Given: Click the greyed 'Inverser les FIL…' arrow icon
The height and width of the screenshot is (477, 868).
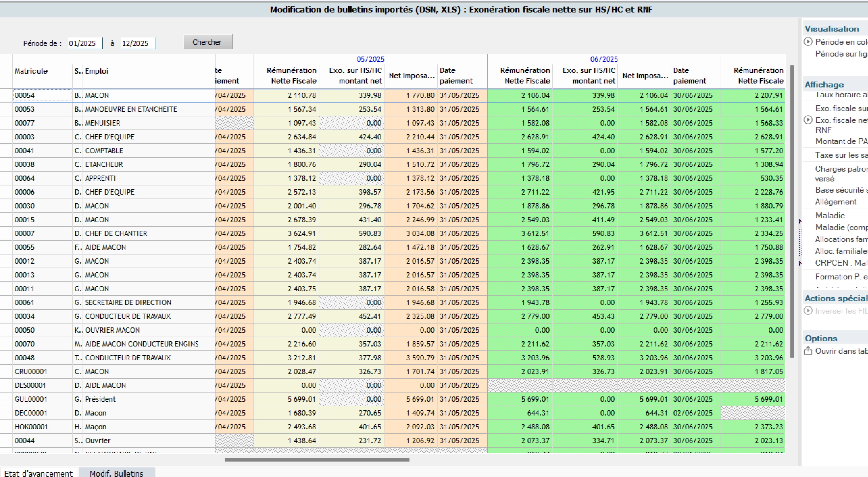Looking at the screenshot, I should pos(808,311).
